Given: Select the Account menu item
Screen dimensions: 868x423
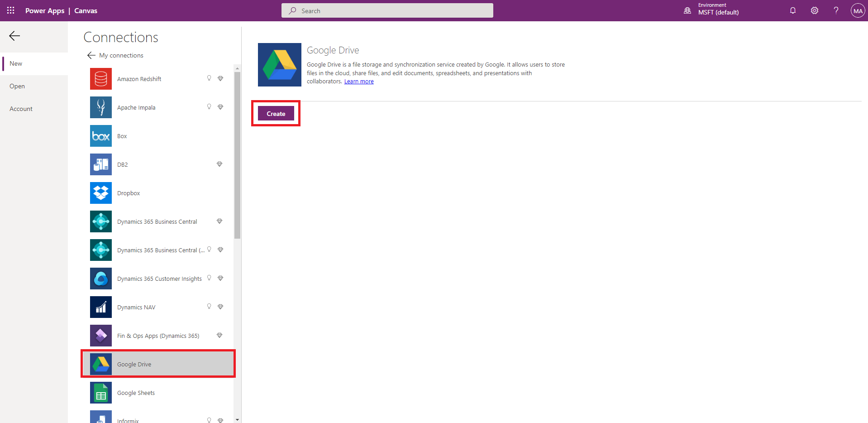Looking at the screenshot, I should pyautogui.click(x=21, y=109).
